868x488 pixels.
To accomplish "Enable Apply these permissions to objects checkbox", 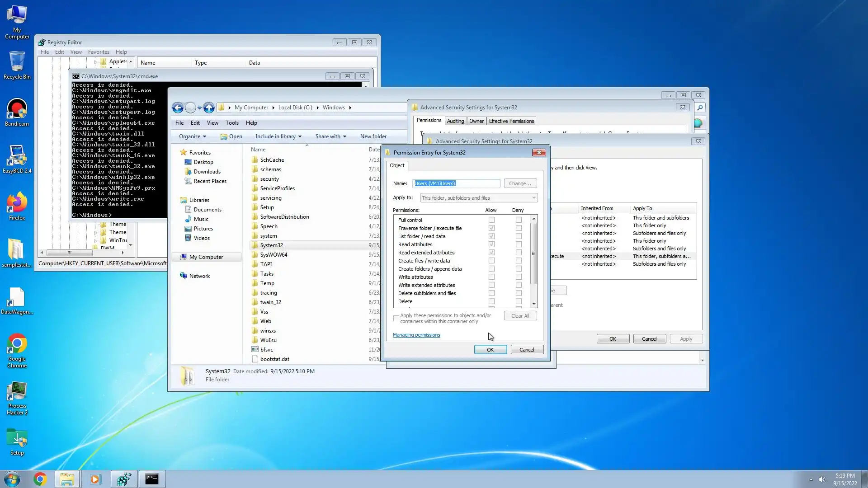I will (396, 319).
